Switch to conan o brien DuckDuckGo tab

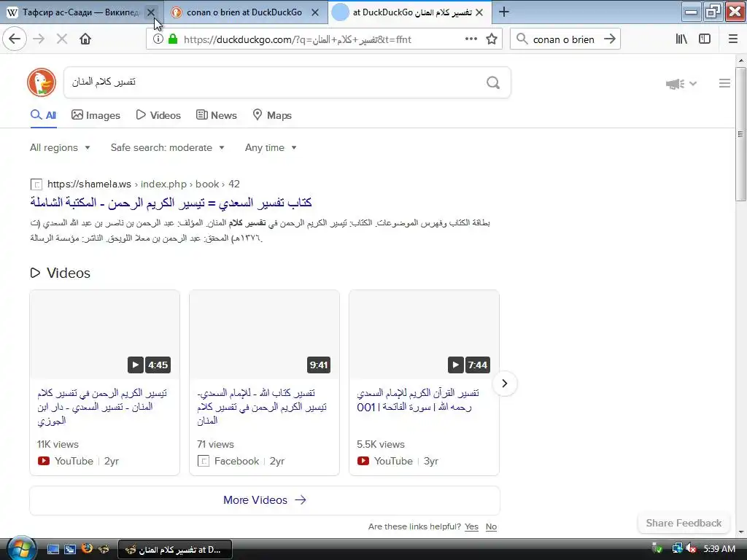pos(244,12)
